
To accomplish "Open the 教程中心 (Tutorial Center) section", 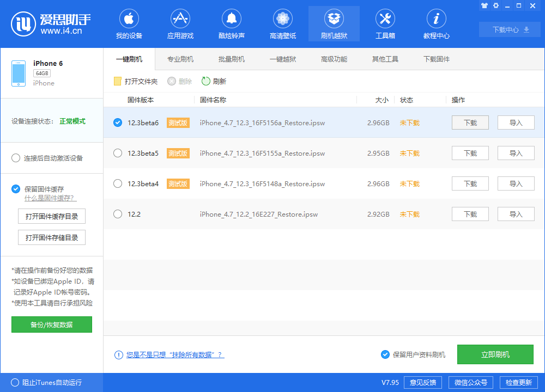I will coord(436,23).
